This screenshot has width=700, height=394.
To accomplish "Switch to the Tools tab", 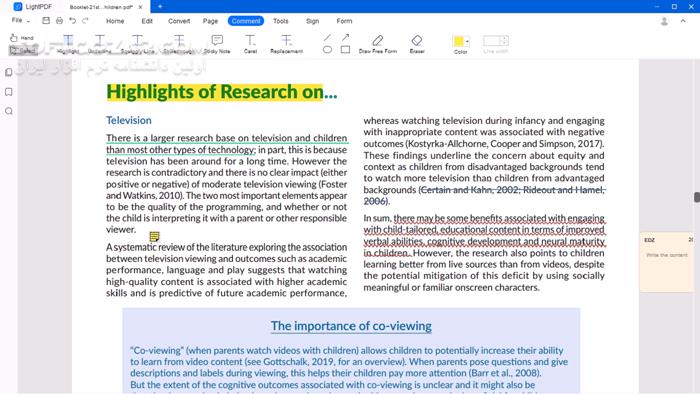I will tap(281, 21).
